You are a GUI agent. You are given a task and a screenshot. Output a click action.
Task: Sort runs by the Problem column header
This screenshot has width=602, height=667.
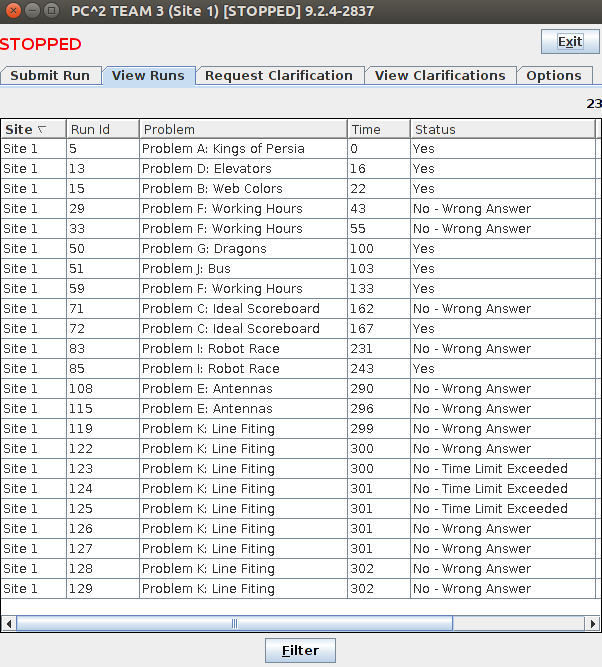click(242, 129)
